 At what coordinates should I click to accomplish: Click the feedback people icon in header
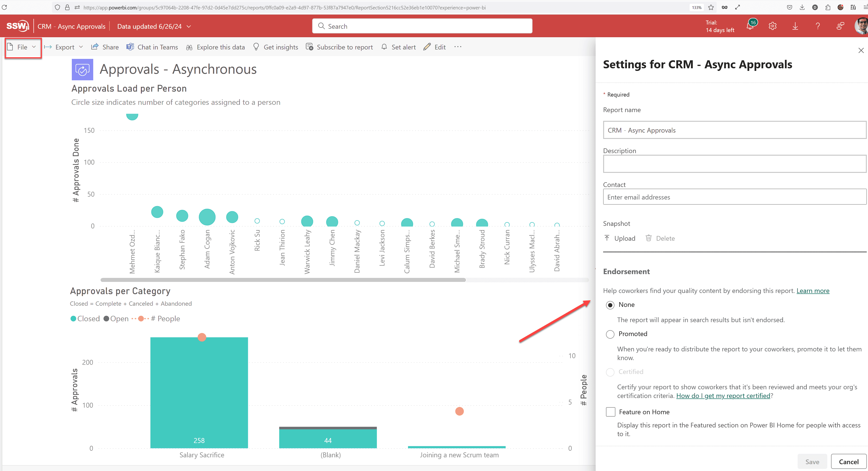coord(840,26)
